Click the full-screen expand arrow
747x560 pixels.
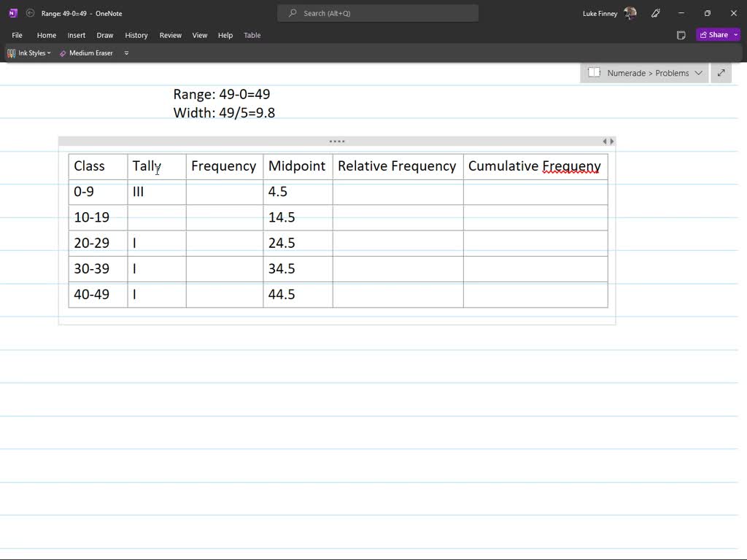pyautogui.click(x=721, y=73)
